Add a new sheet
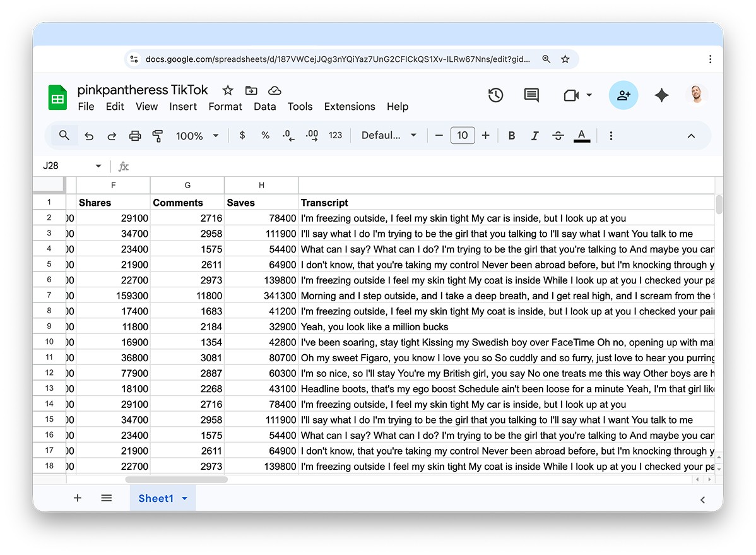756x555 pixels. pos(77,498)
